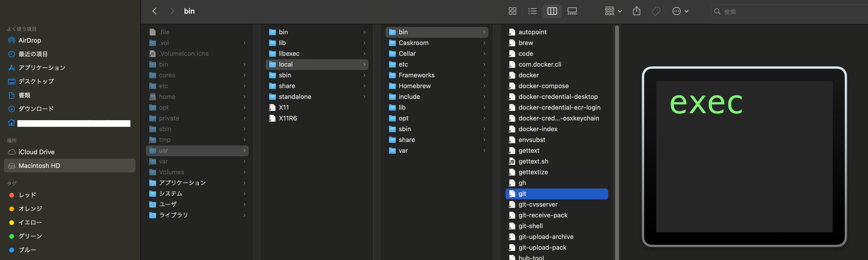868x260 pixels.
Task: Select column view mode
Action: (552, 11)
